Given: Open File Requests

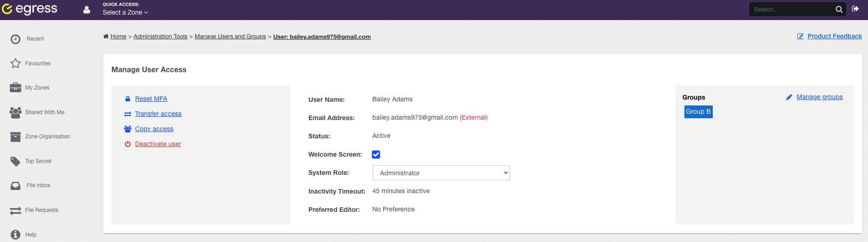Looking at the screenshot, I should point(42,210).
